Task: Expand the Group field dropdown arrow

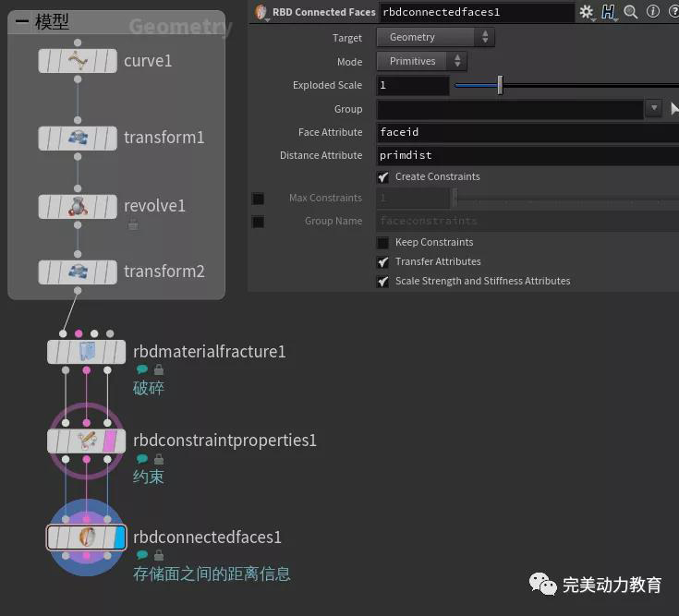Action: click(x=654, y=109)
